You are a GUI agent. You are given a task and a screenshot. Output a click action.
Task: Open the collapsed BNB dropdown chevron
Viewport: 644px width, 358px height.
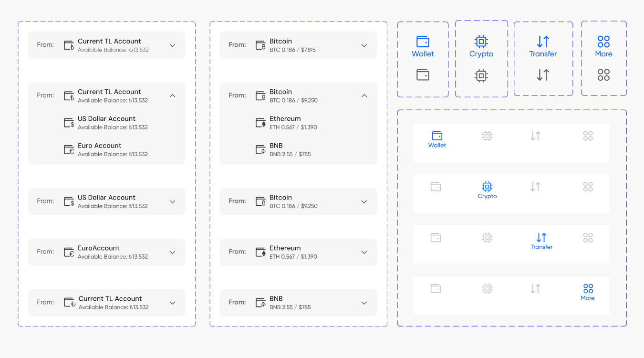[364, 303]
